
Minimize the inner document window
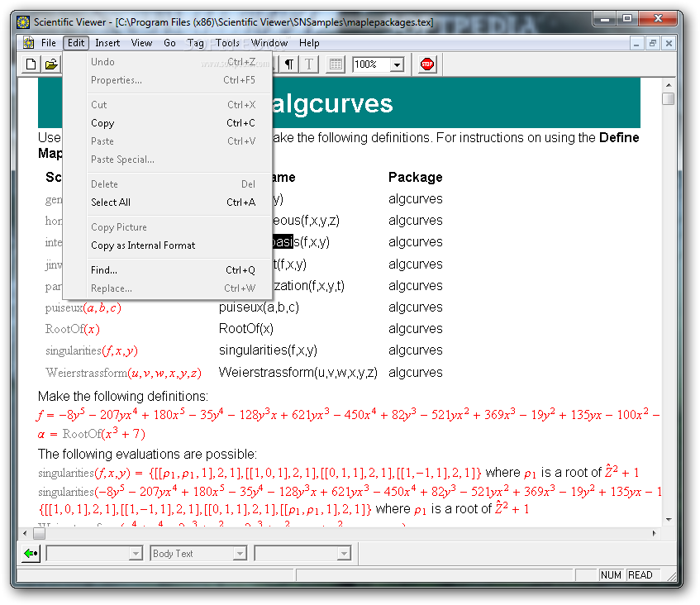[636, 43]
